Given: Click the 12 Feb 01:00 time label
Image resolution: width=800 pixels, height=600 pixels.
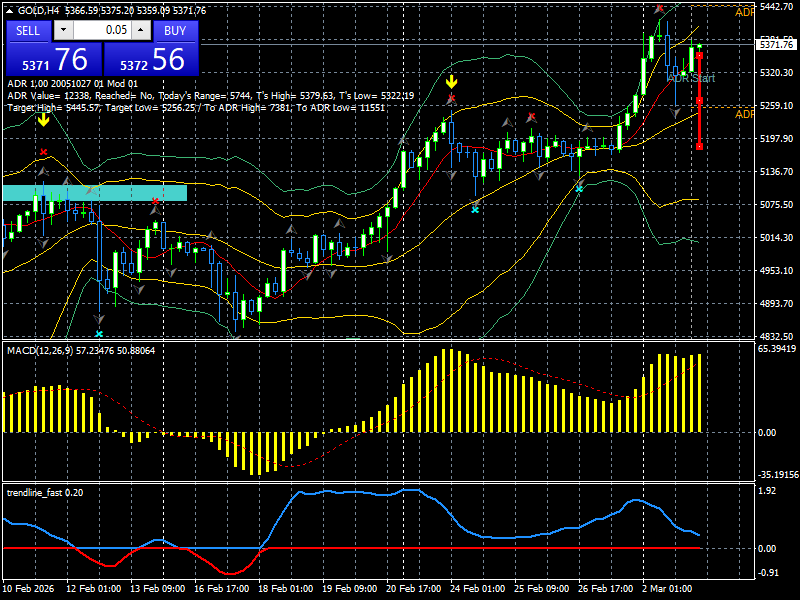Looking at the screenshot, I should [x=93, y=589].
